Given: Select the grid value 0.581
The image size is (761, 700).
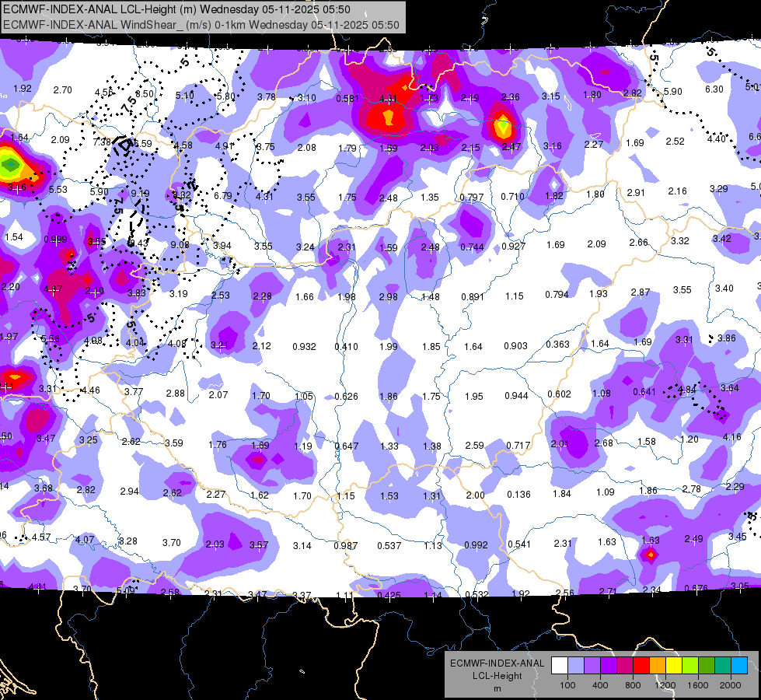Looking at the screenshot, I should click(347, 99).
